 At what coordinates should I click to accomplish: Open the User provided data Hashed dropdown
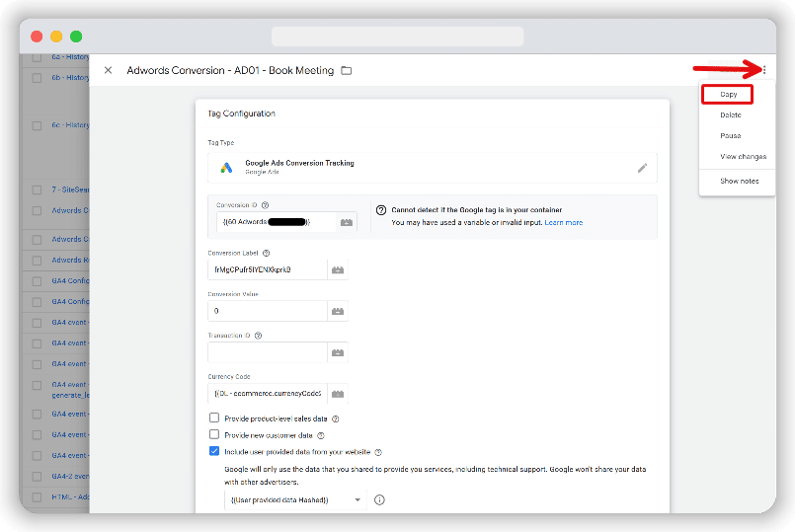click(x=295, y=500)
